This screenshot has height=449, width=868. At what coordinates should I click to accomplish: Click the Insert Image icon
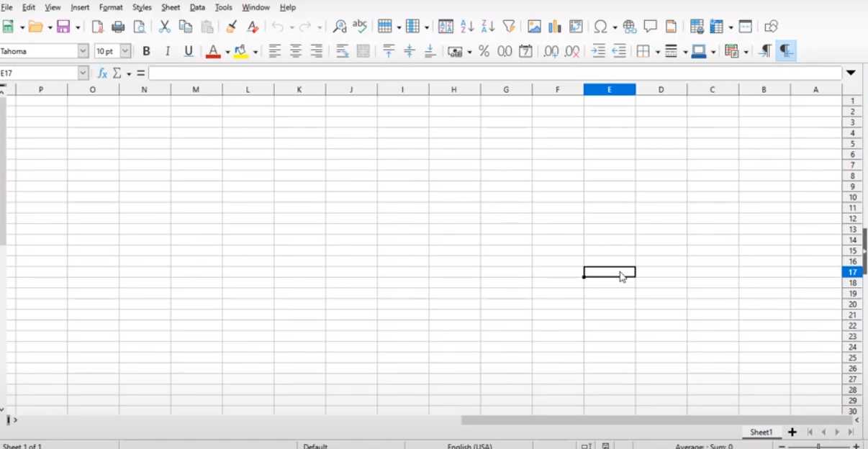(x=534, y=27)
